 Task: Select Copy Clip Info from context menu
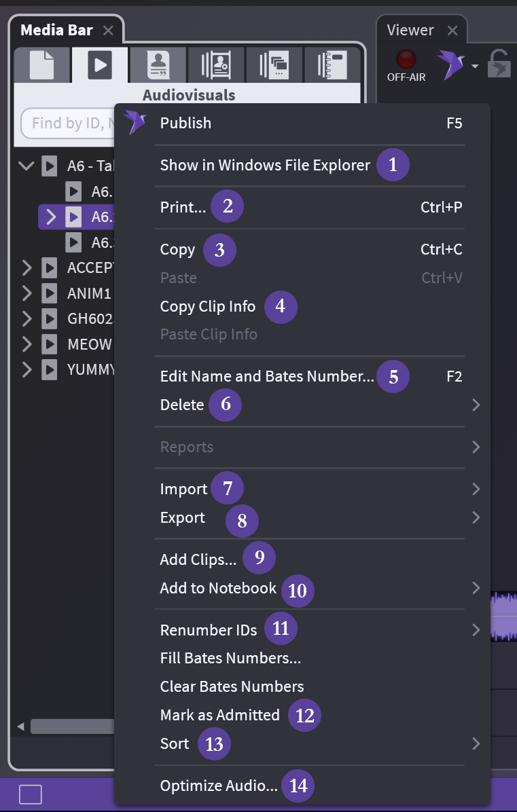(208, 306)
